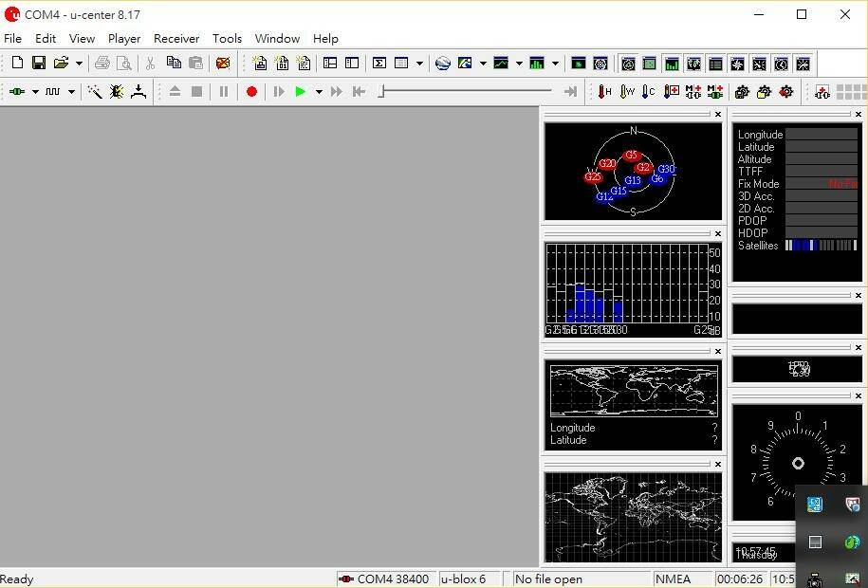The width and height of the screenshot is (868, 588).
Task: Toggle the Debug Messages bug icon
Action: point(117,91)
